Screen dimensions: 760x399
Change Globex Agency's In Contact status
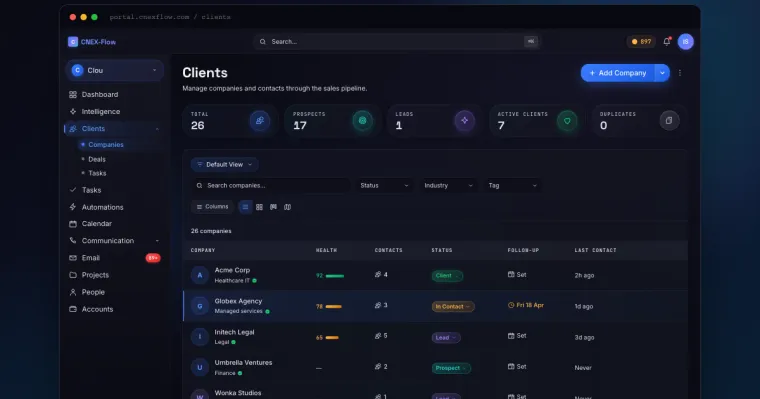[453, 306]
